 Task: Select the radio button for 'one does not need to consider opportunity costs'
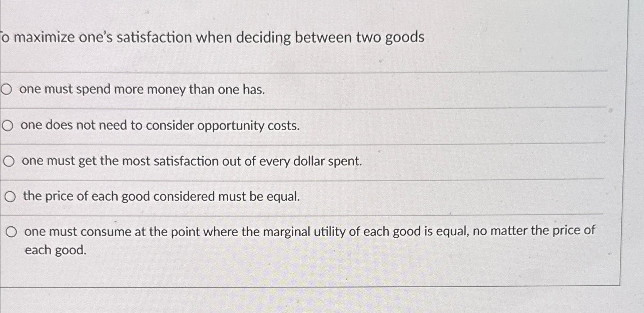[8, 125]
